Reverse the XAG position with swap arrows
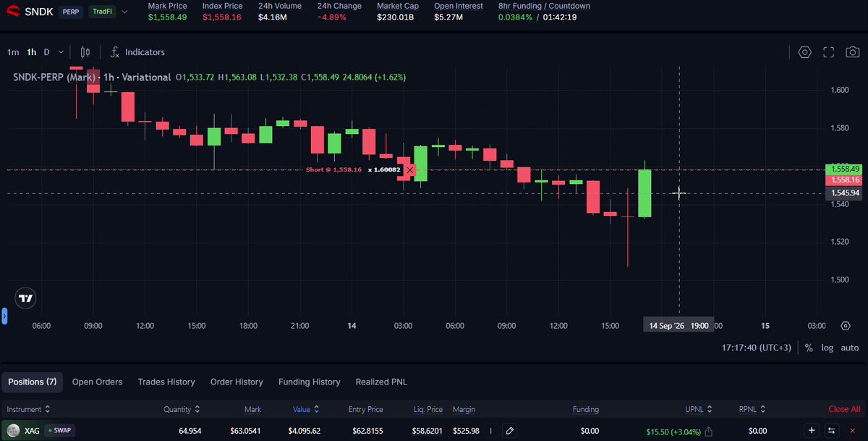 [x=832, y=431]
